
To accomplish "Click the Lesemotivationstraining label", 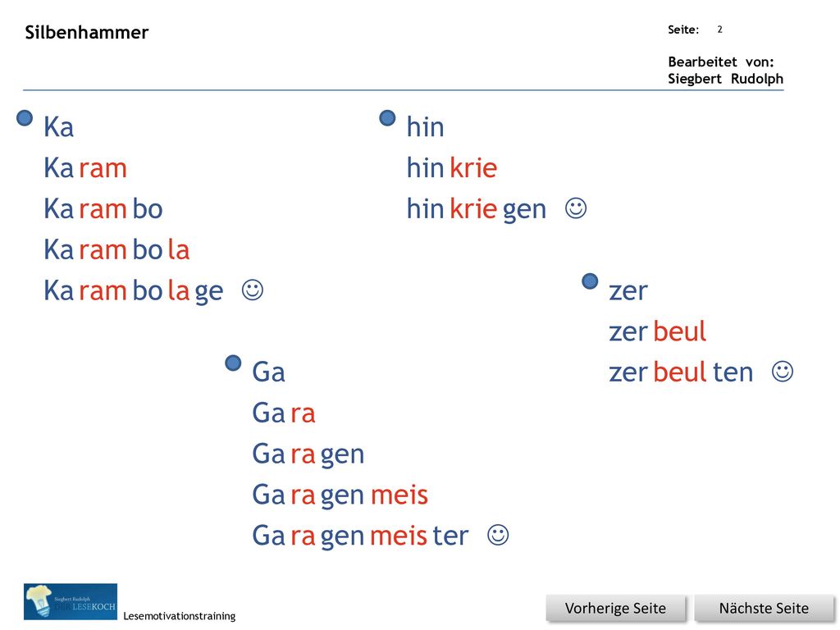I will point(180,616).
